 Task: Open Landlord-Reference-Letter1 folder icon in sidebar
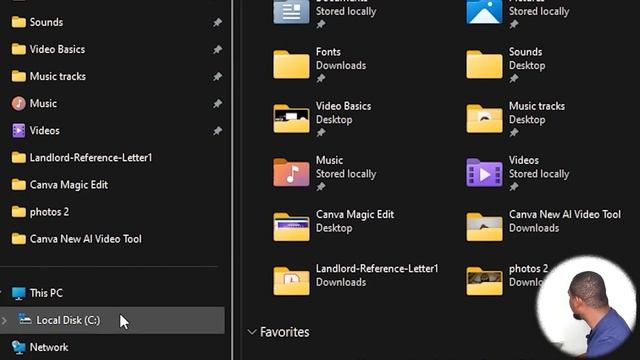[18, 158]
